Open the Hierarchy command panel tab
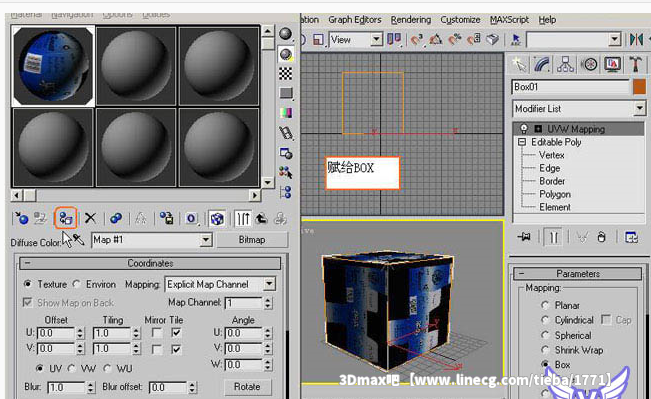 565,64
